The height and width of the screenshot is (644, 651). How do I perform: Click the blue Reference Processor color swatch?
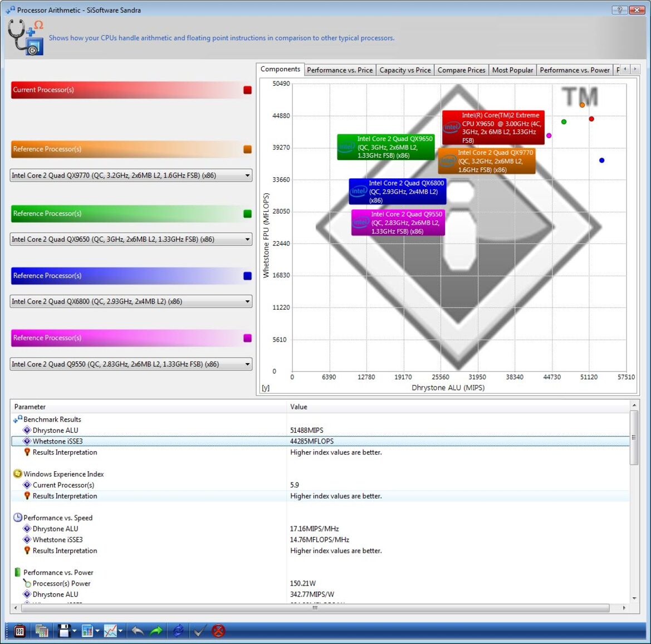[247, 276]
